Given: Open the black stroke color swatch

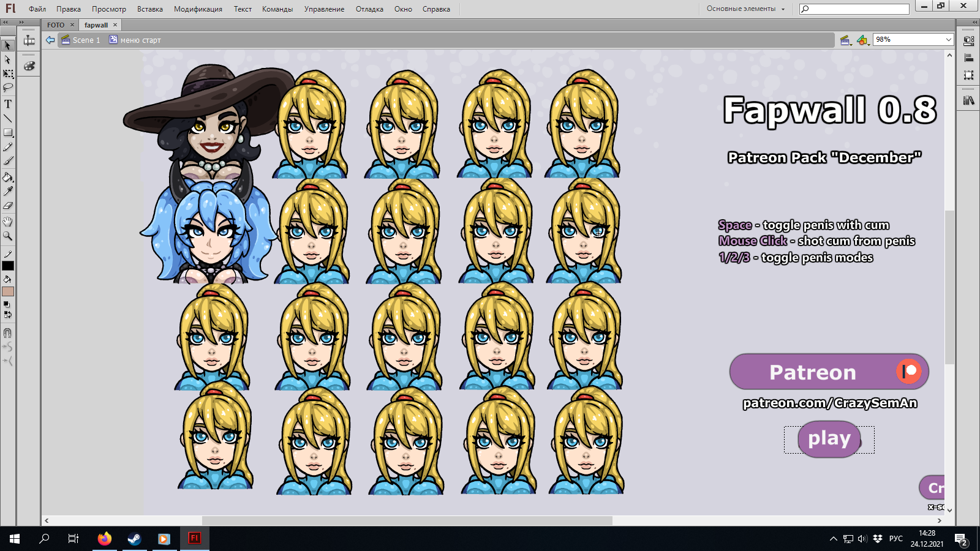Looking at the screenshot, I should (x=8, y=266).
